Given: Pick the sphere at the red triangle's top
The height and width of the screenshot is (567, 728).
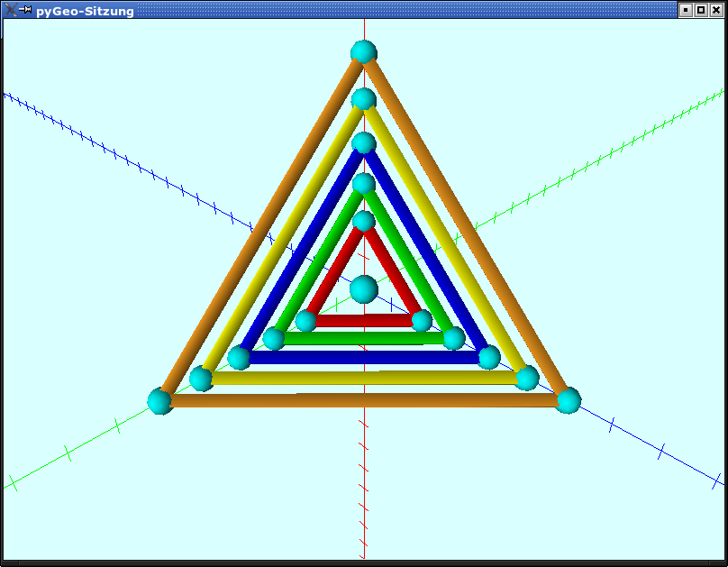Looking at the screenshot, I should (363, 221).
